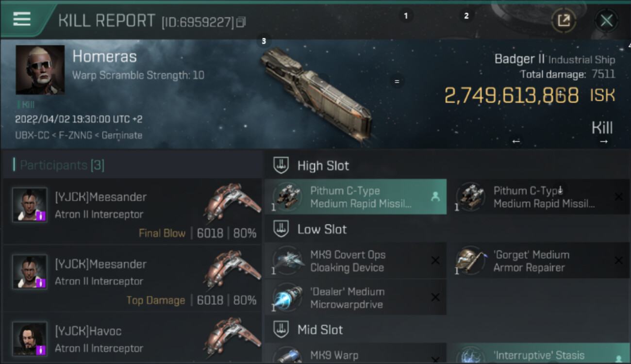The height and width of the screenshot is (364, 631).
Task: Close the kill report window
Action: [606, 20]
